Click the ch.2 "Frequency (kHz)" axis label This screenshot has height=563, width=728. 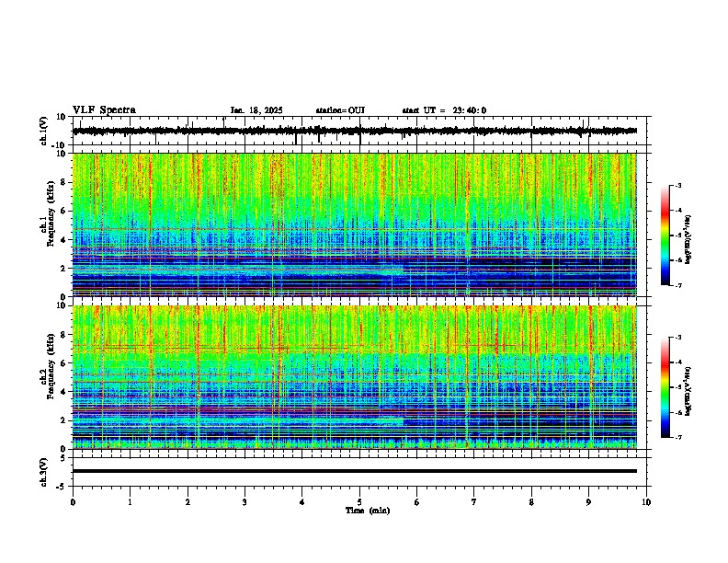[51, 366]
